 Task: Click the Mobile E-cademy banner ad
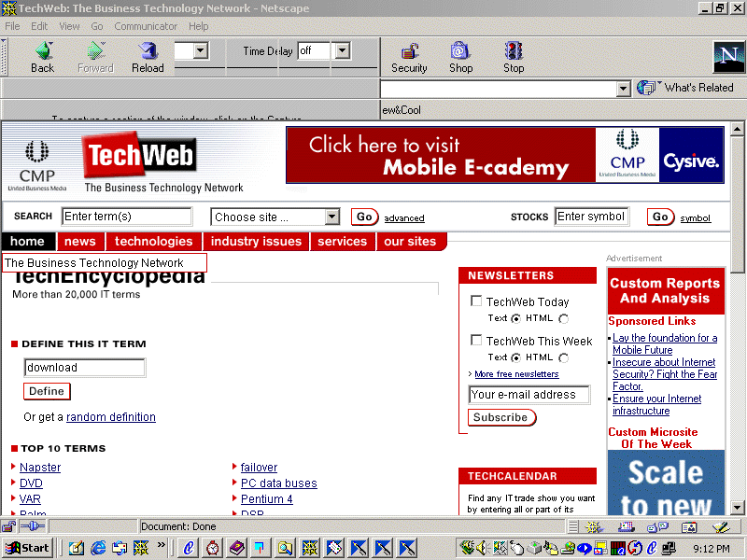coord(505,155)
